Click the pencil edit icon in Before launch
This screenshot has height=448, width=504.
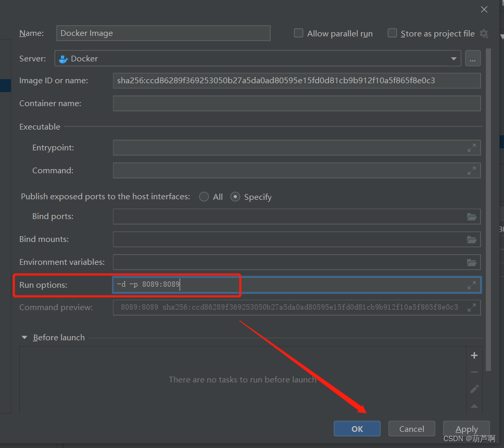pos(474,389)
